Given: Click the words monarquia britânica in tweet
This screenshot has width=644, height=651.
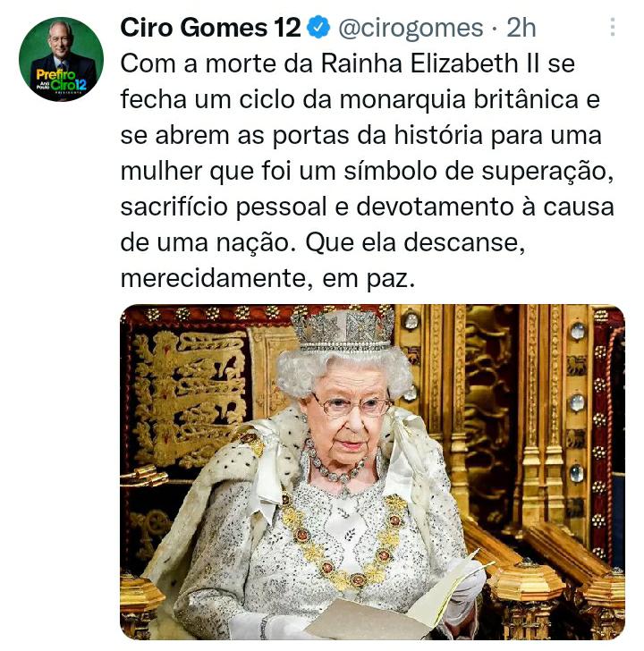Looking at the screenshot, I should [x=458, y=100].
